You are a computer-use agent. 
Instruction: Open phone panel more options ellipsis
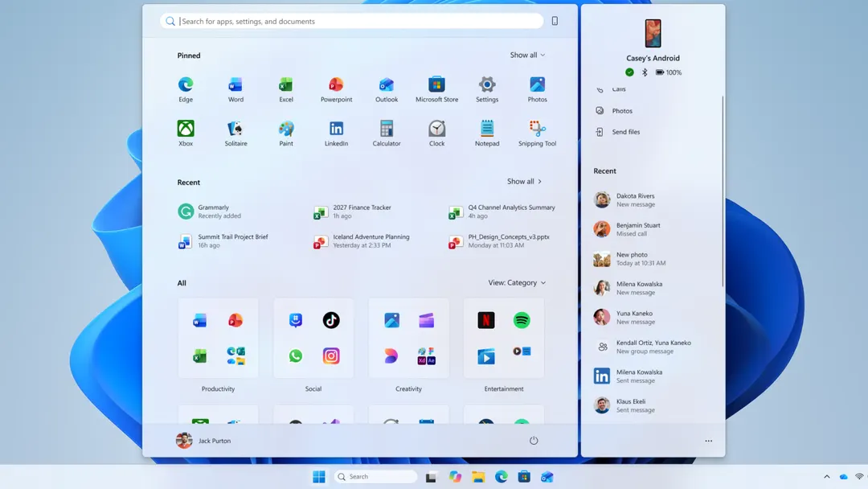pos(709,441)
